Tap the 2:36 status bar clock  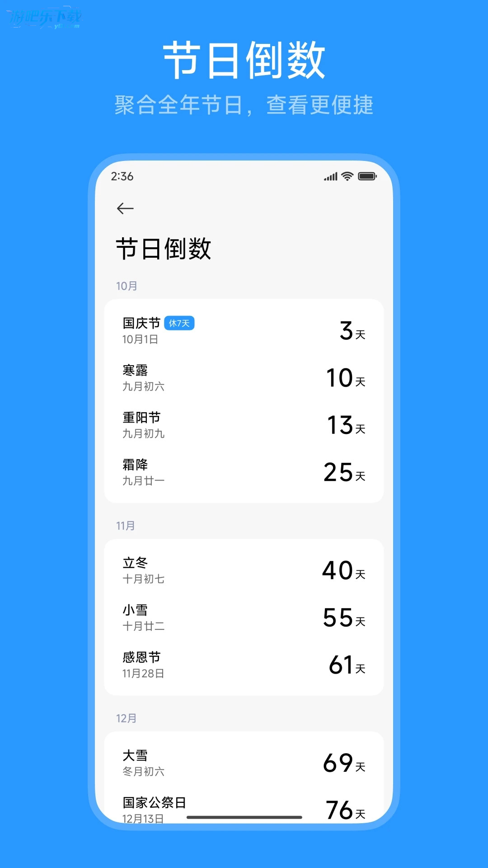tap(122, 176)
